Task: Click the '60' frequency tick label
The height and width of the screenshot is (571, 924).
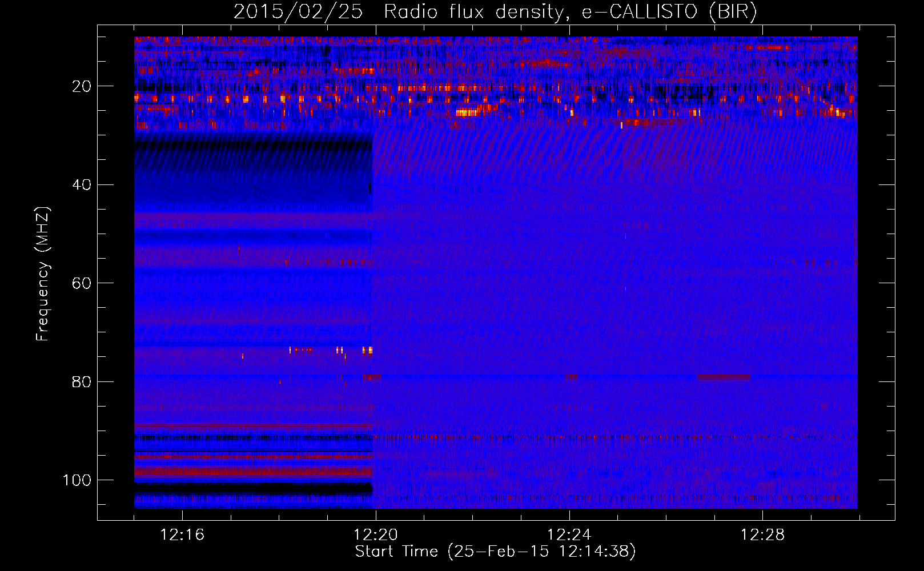Action: click(x=82, y=284)
